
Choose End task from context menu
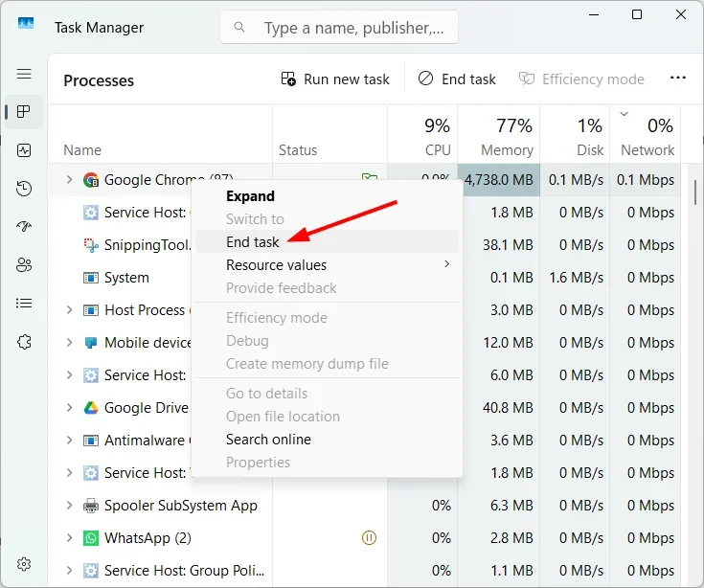[x=253, y=242]
